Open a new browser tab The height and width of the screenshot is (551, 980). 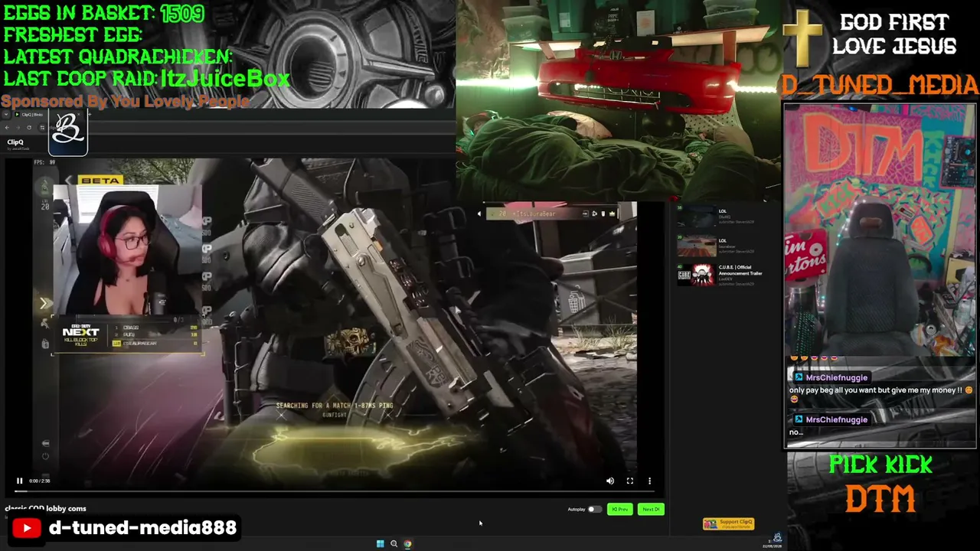coord(89,115)
